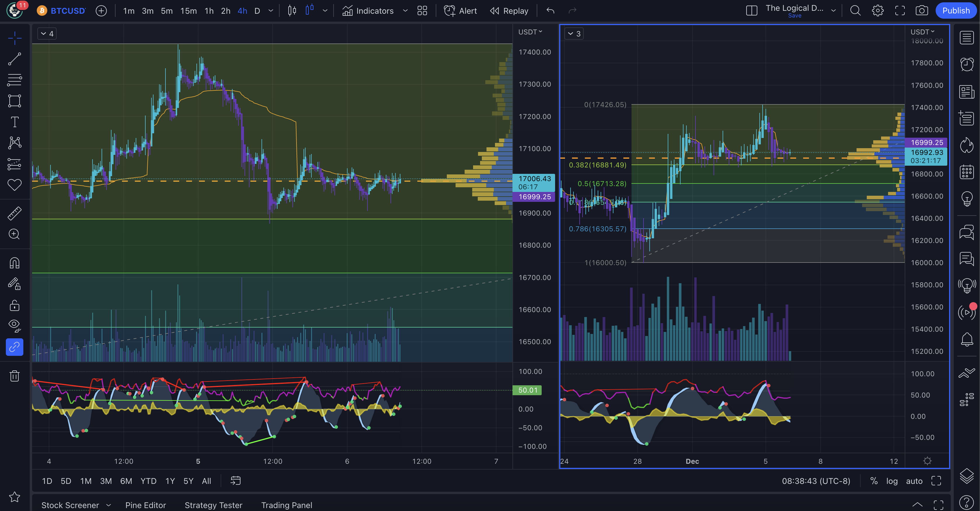Collapse the left chart indicator legend

pos(47,34)
